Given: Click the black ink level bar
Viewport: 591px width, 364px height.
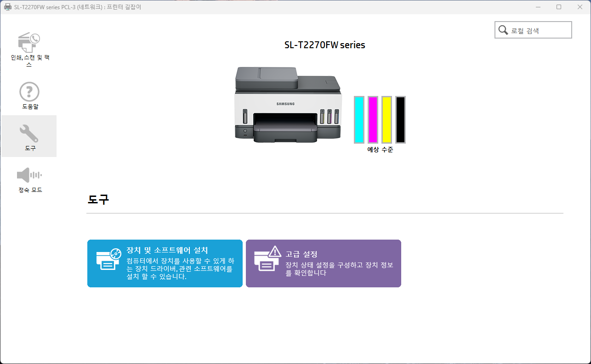Looking at the screenshot, I should click(x=401, y=119).
